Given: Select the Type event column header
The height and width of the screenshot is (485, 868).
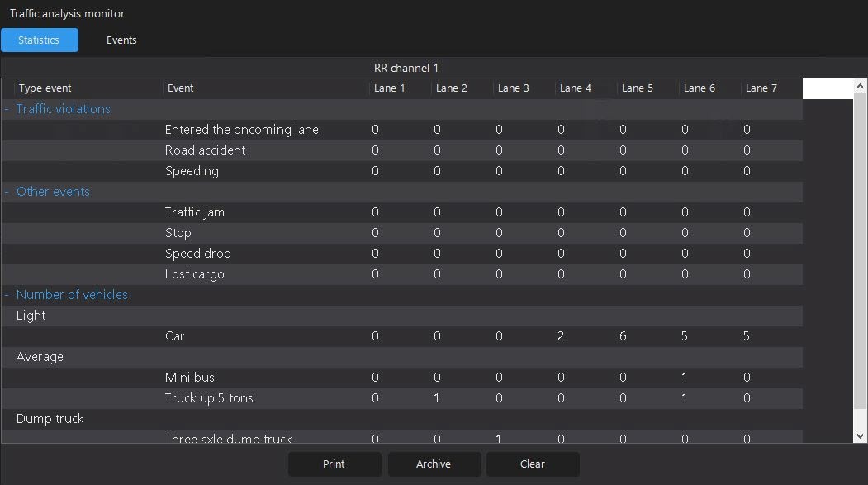Looking at the screenshot, I should tap(45, 88).
